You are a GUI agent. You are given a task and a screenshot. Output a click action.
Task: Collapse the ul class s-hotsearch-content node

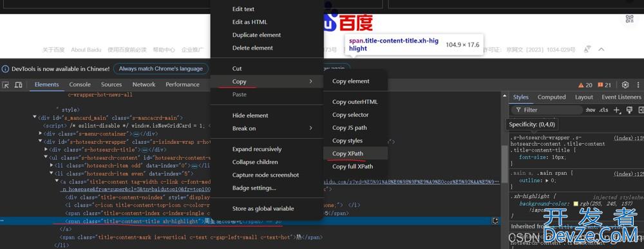pos(46,157)
